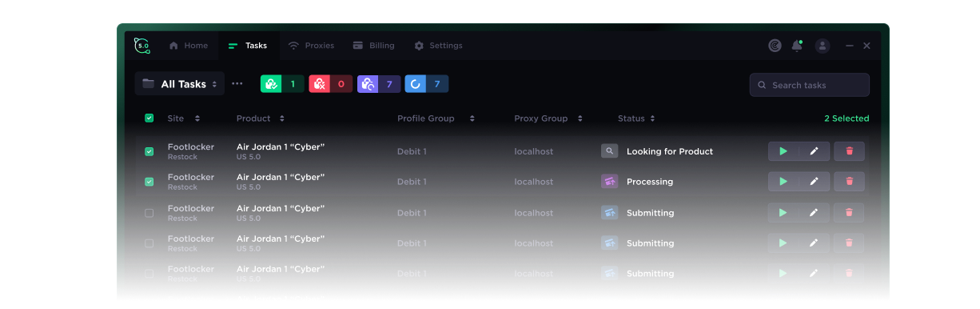The image size is (980, 309).
Task: Edit the first Submitting task
Action: point(814,213)
